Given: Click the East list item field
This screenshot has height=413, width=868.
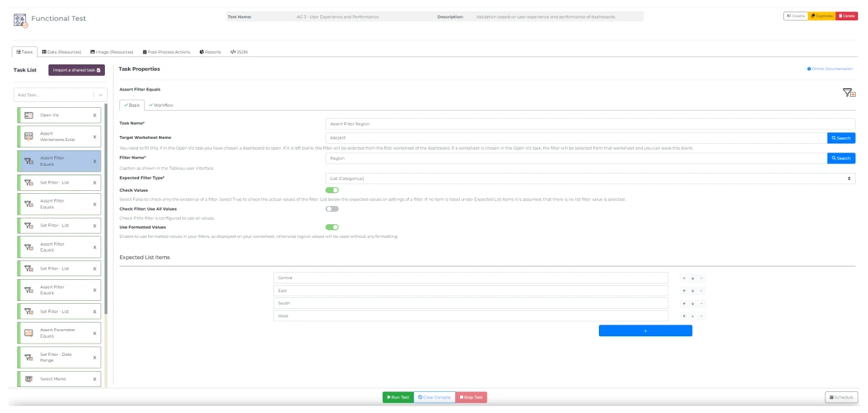Looking at the screenshot, I should 471,291.
